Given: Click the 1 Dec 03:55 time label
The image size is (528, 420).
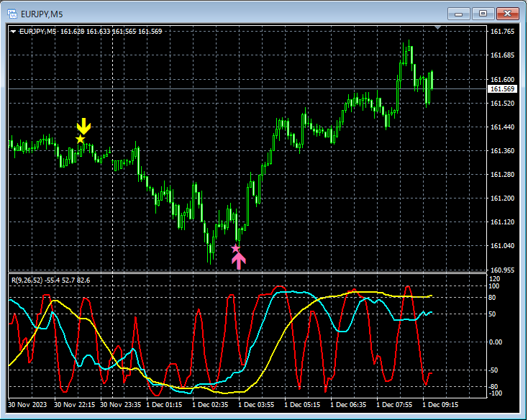Looking at the screenshot, I should pyautogui.click(x=256, y=404).
